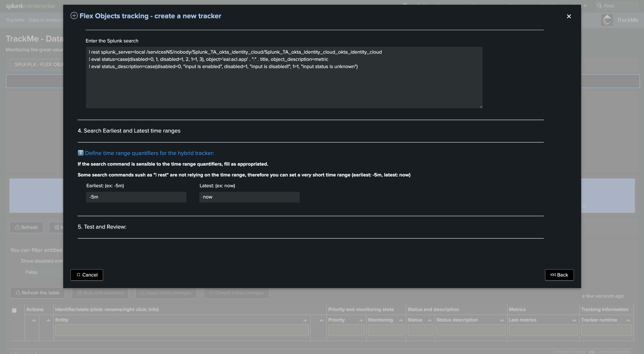Sort the Tracker runtime column with its arrow
This screenshot has width=644, height=354.
coord(628,320)
